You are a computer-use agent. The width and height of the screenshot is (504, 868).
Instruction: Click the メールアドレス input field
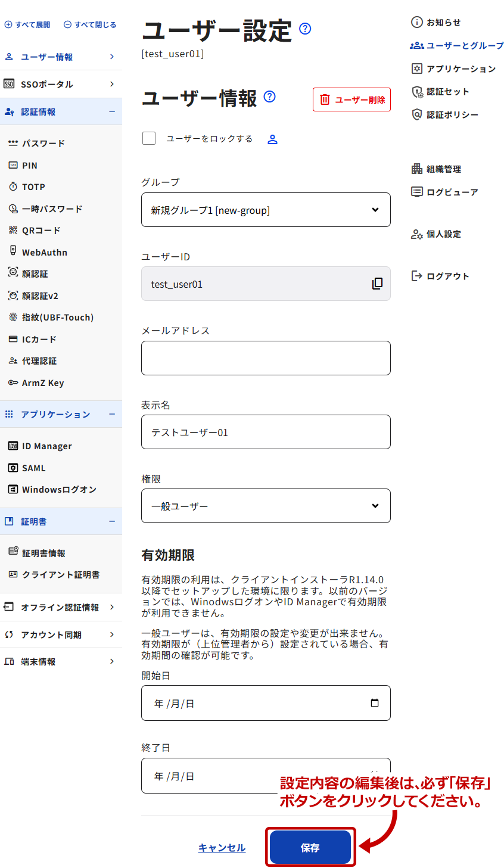[x=266, y=358]
